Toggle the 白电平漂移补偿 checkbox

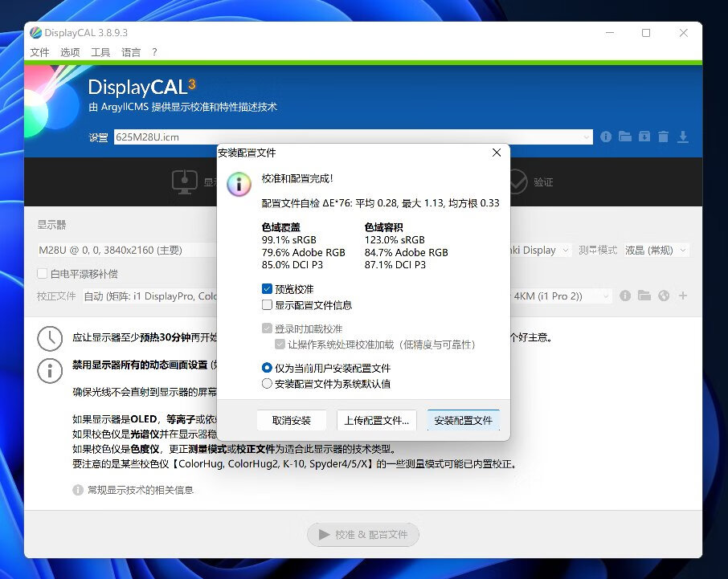tap(43, 274)
